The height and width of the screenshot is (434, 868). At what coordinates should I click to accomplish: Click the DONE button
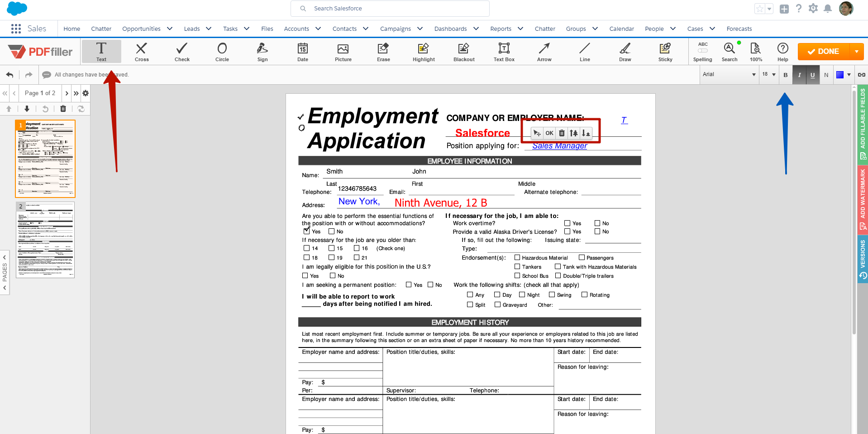point(824,52)
